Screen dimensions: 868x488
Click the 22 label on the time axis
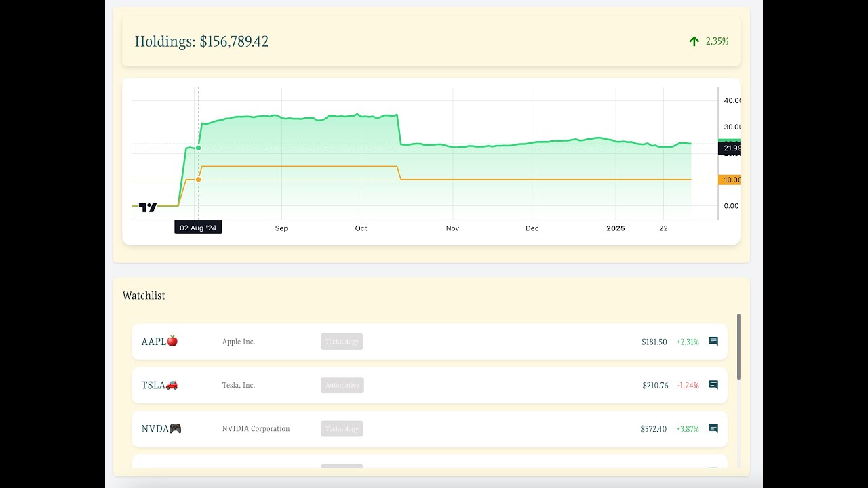[663, 228]
